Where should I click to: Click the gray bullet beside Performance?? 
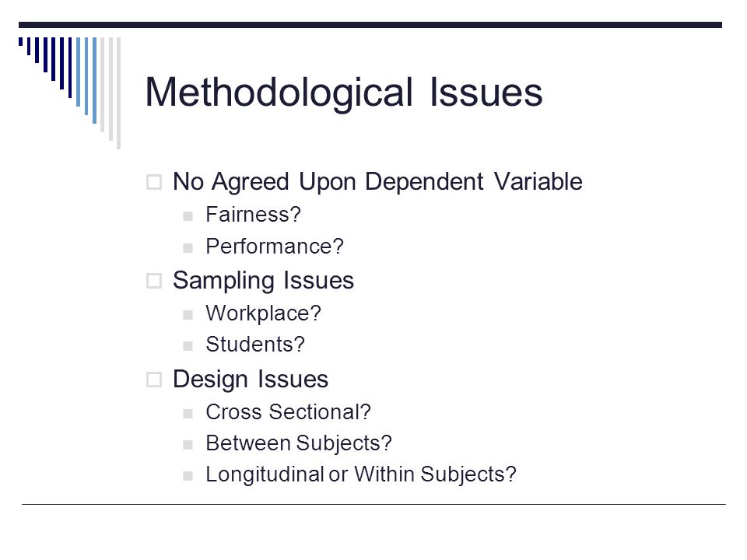coord(188,247)
